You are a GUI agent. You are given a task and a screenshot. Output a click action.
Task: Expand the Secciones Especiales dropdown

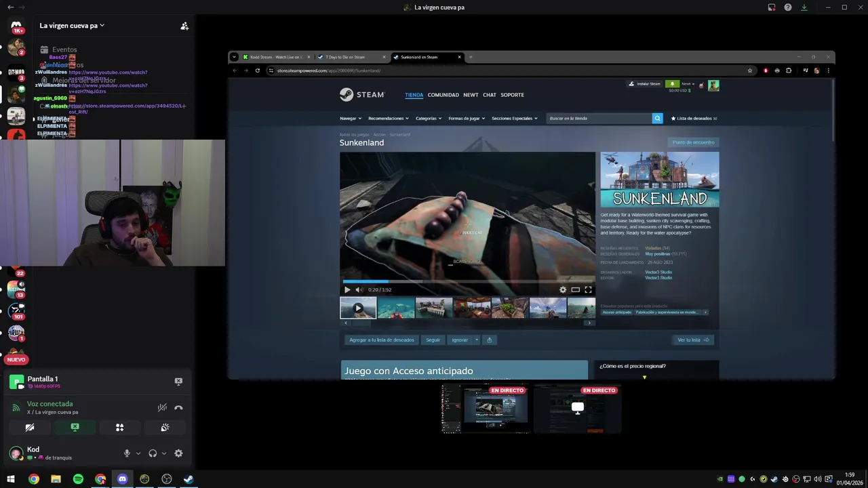click(515, 118)
